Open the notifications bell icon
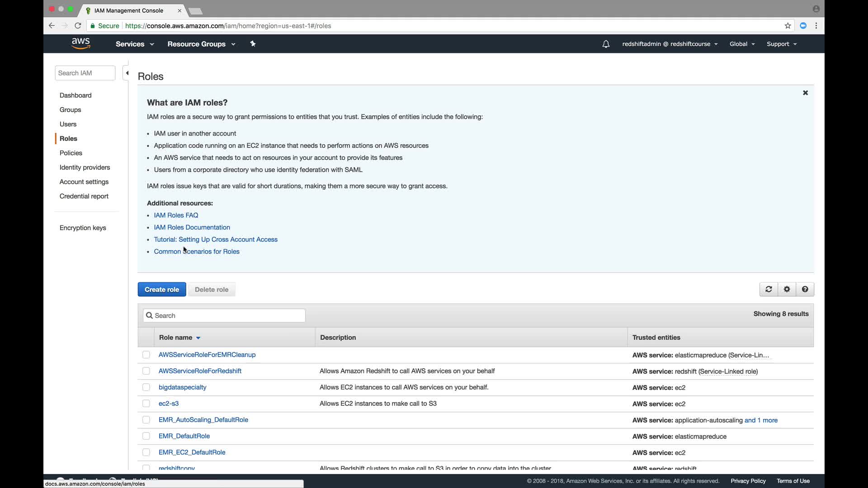Image resolution: width=868 pixels, height=488 pixels. pos(606,44)
